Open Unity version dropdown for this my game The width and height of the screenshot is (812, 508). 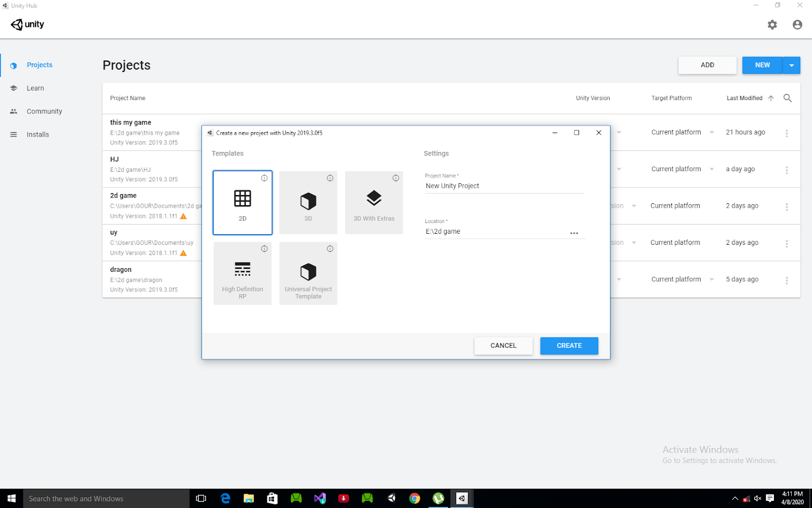619,133
